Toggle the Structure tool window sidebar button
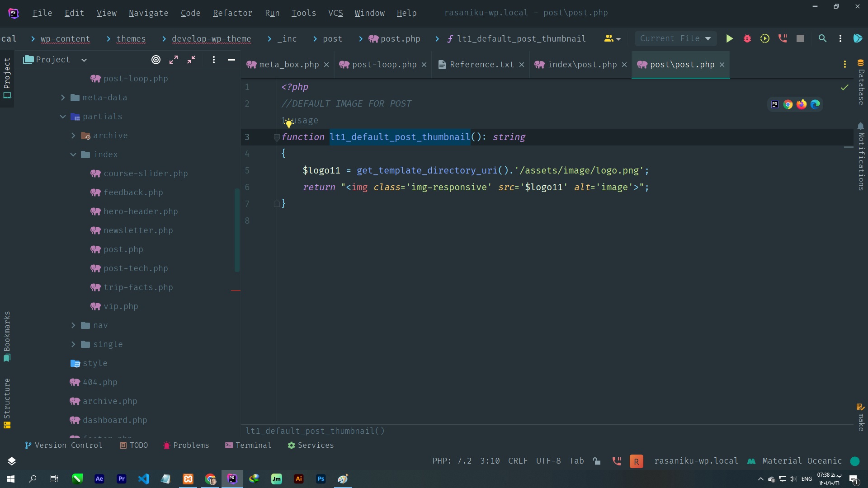The image size is (868, 488). tap(7, 403)
